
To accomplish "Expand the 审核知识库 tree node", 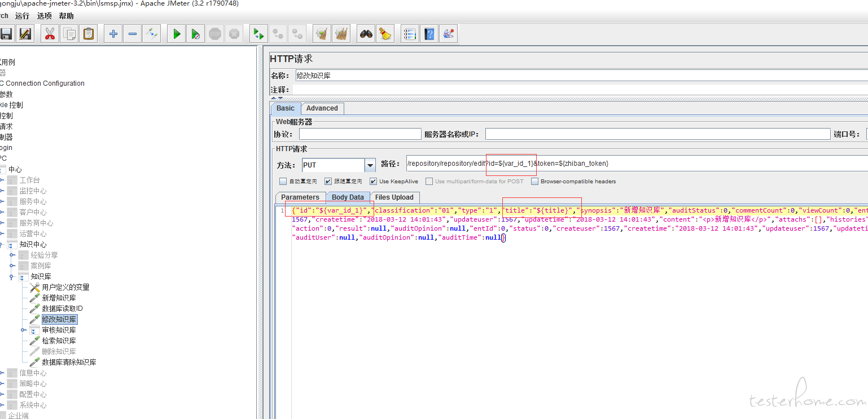I will click(x=23, y=330).
